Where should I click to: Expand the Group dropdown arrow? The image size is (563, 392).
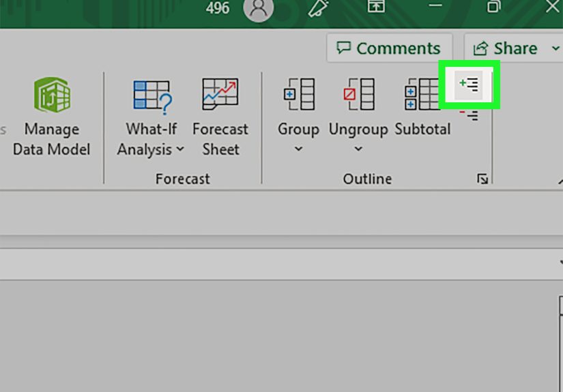[298, 149]
